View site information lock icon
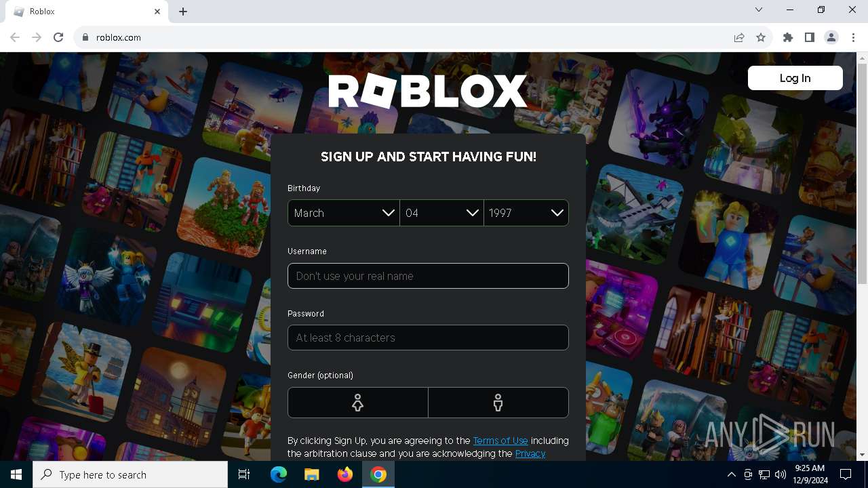 tap(85, 37)
